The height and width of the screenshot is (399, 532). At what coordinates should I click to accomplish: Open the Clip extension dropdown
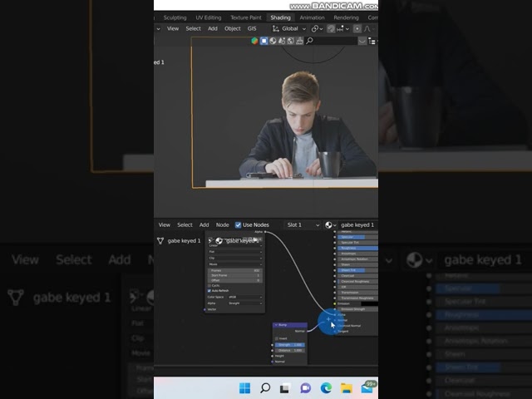(234, 259)
